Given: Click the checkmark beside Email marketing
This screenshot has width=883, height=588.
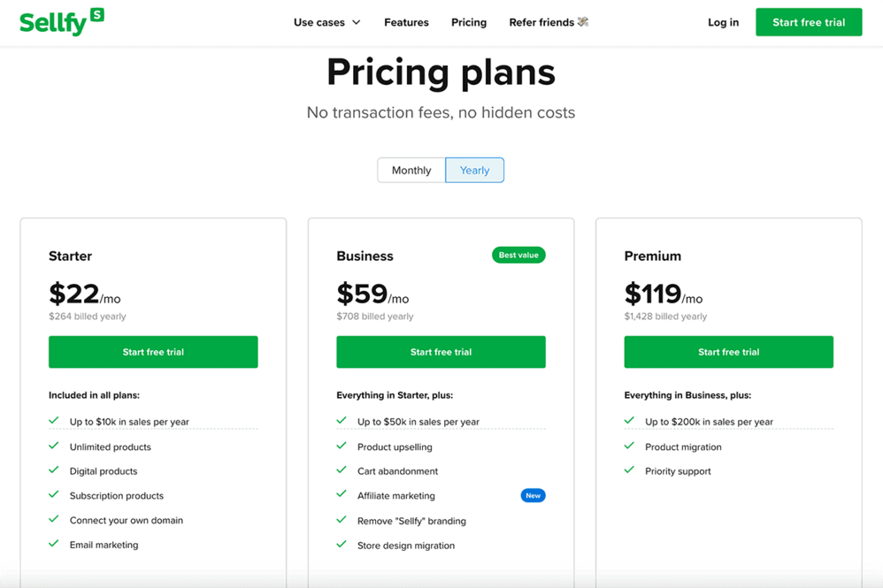Looking at the screenshot, I should point(54,545).
